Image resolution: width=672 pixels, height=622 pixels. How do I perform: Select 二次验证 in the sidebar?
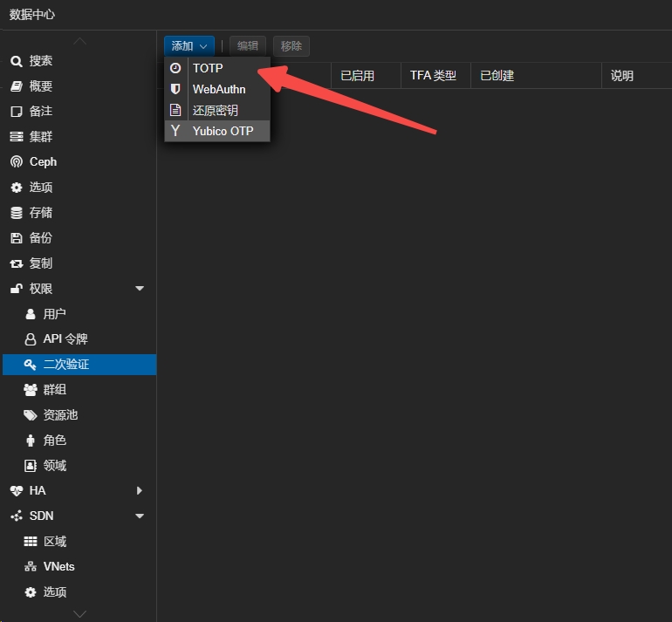79,365
